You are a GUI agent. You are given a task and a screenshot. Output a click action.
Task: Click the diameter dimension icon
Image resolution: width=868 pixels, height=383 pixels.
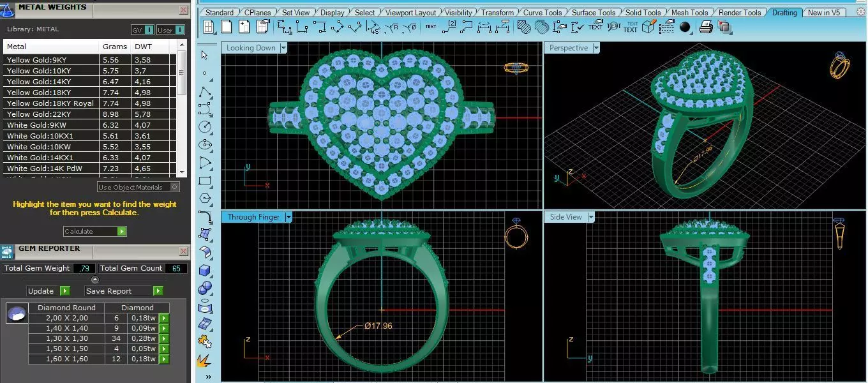tap(410, 27)
